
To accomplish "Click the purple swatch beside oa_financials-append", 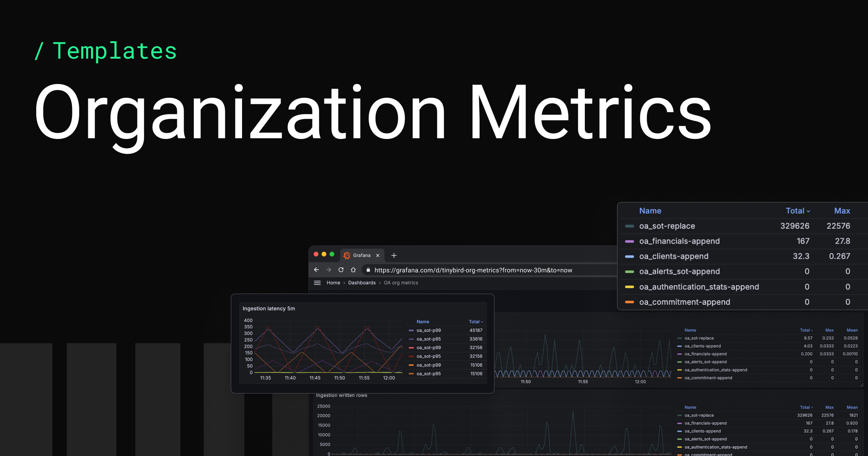I will pos(629,241).
